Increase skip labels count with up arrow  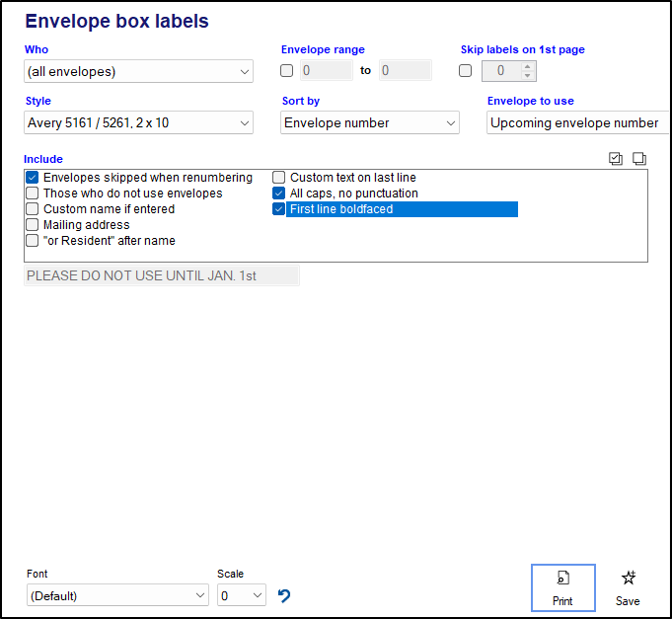coord(527,66)
